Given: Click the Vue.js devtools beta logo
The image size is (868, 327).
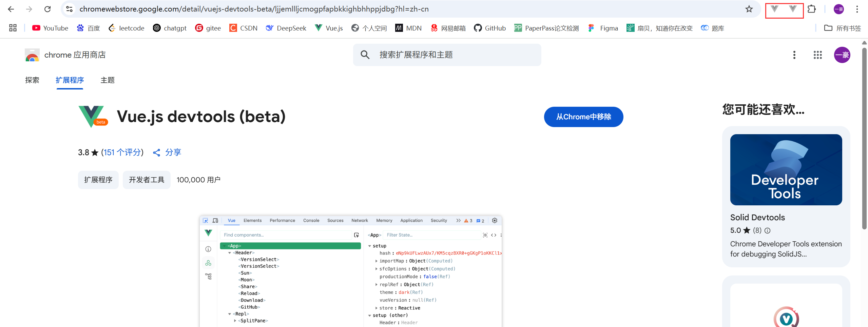Looking at the screenshot, I should click(x=93, y=117).
